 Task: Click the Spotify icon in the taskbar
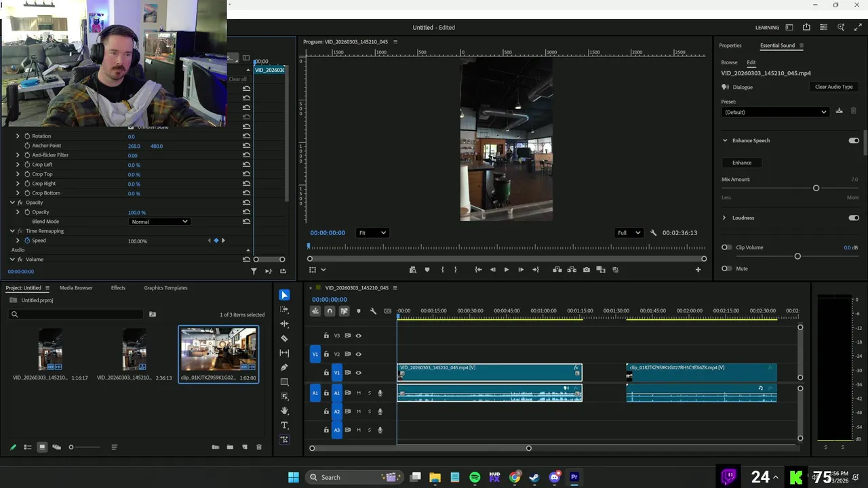[475, 477]
